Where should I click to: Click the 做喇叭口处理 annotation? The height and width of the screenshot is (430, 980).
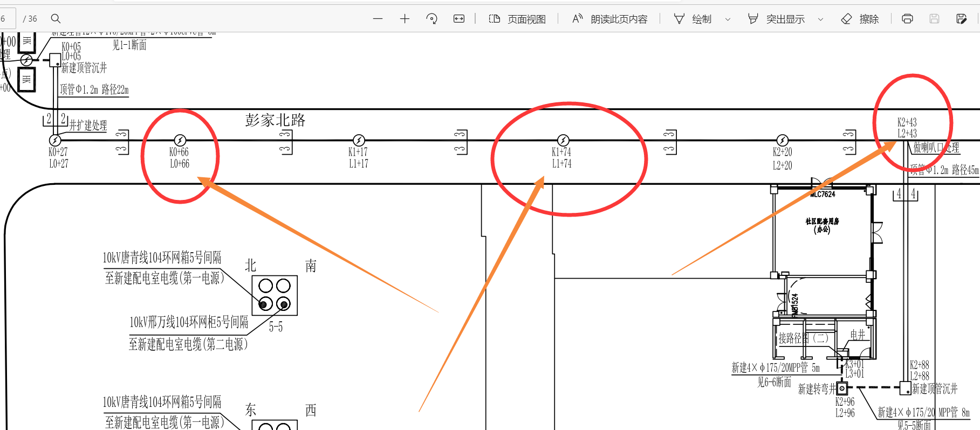tap(936, 148)
